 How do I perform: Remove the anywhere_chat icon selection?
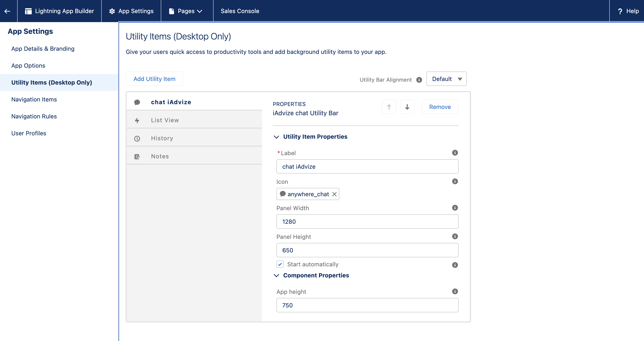point(334,194)
